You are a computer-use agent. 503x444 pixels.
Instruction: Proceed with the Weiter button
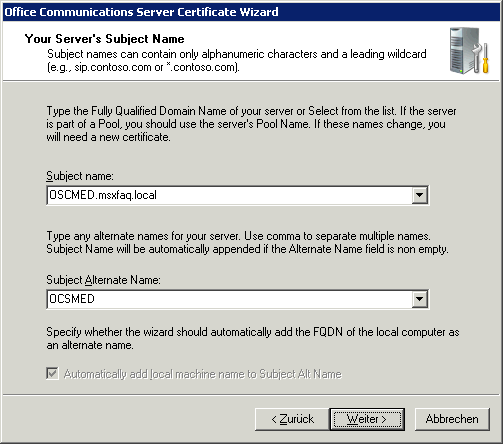click(x=367, y=419)
